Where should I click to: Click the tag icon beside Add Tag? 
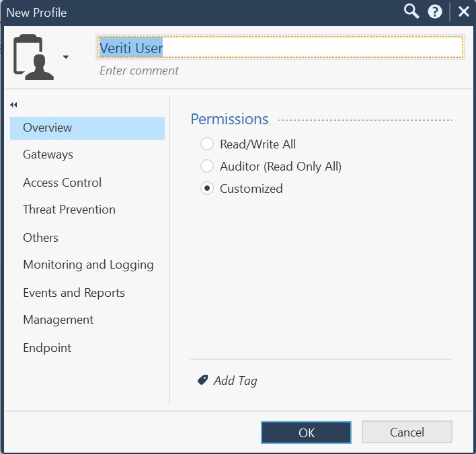[202, 380]
